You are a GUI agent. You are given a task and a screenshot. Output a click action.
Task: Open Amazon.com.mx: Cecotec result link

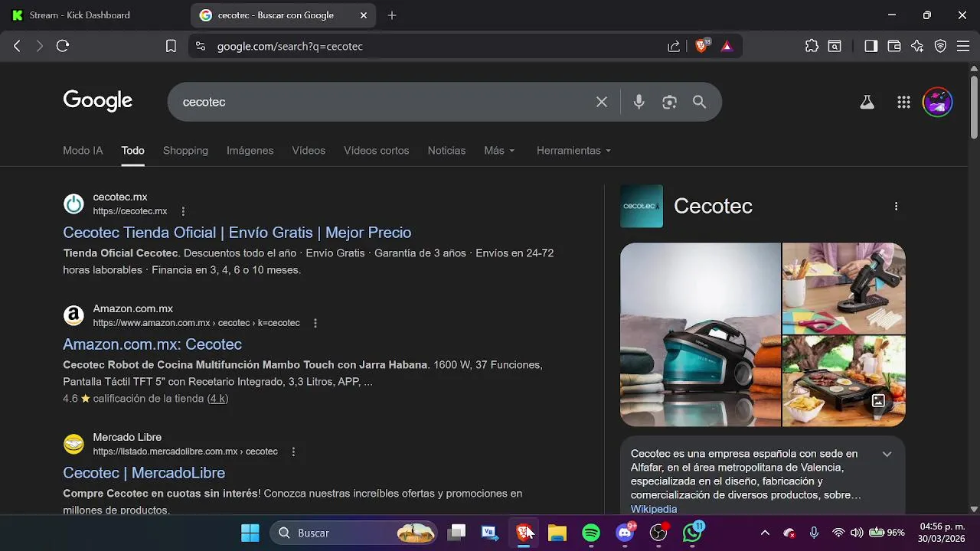[152, 344]
